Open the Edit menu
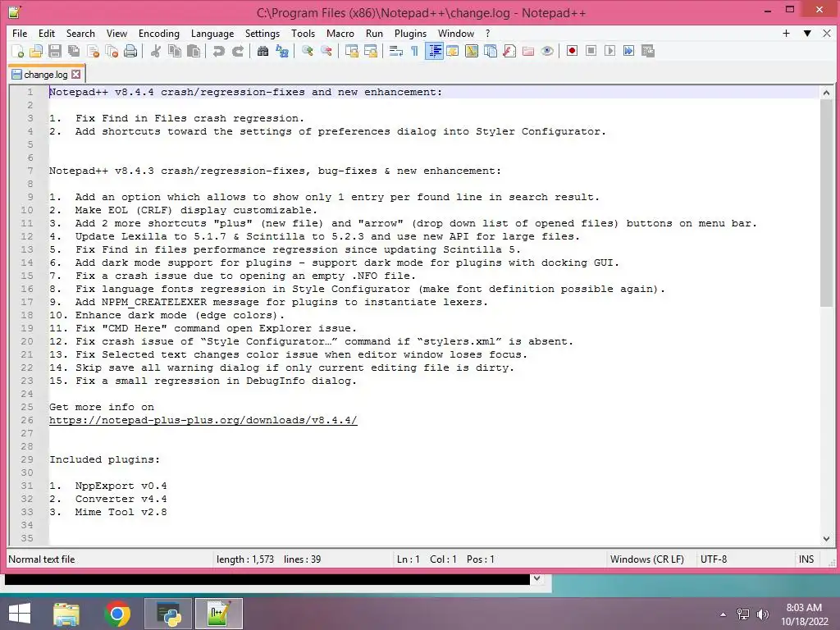 pos(47,33)
